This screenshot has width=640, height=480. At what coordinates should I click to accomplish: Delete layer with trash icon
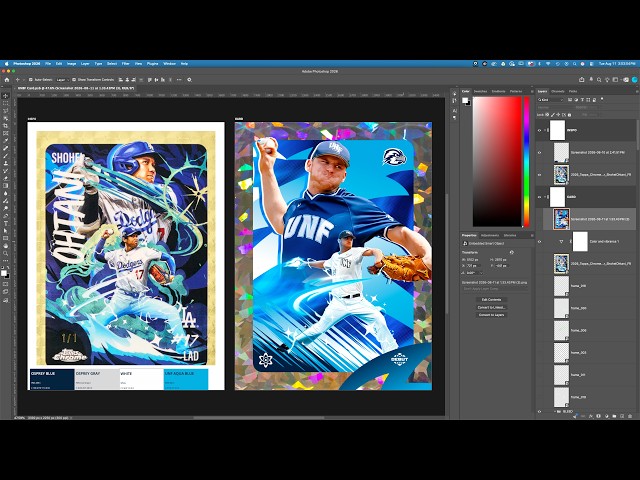tap(630, 416)
